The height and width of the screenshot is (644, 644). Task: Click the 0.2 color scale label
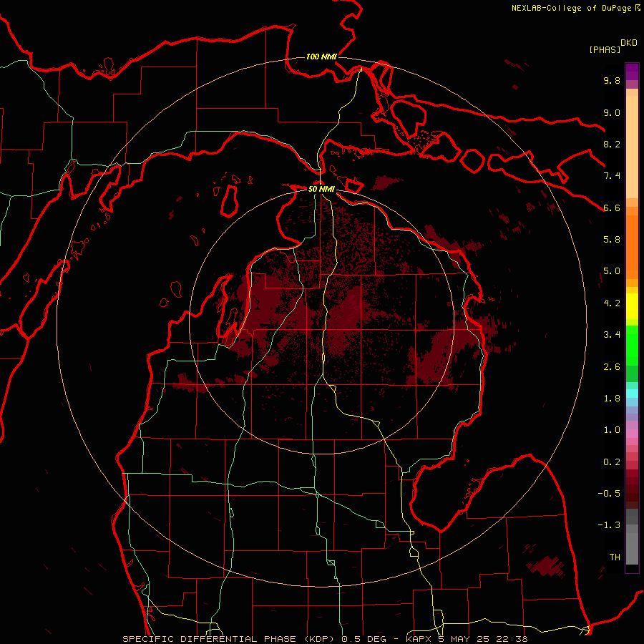(x=612, y=462)
